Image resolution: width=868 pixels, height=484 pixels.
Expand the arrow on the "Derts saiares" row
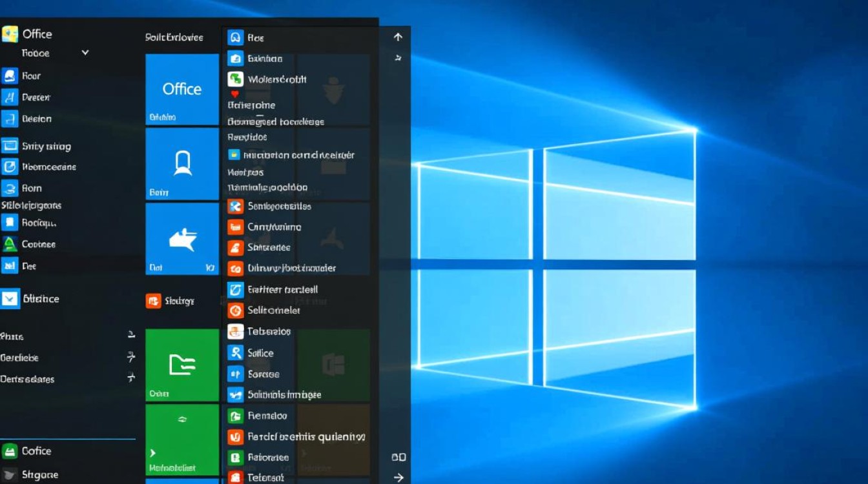tap(131, 378)
